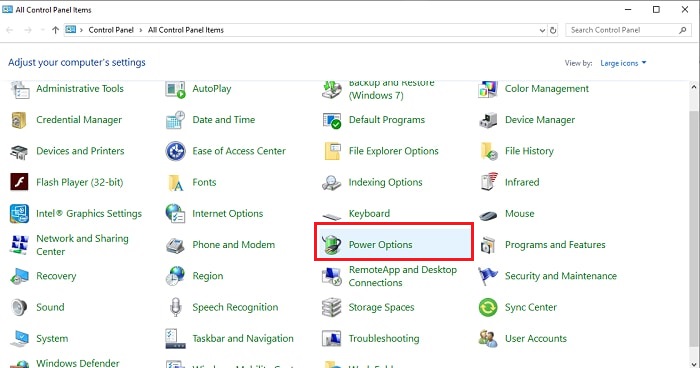The height and width of the screenshot is (368, 700).
Task: Expand the chevron before Control Panel breadcrumb
Action: (x=81, y=30)
